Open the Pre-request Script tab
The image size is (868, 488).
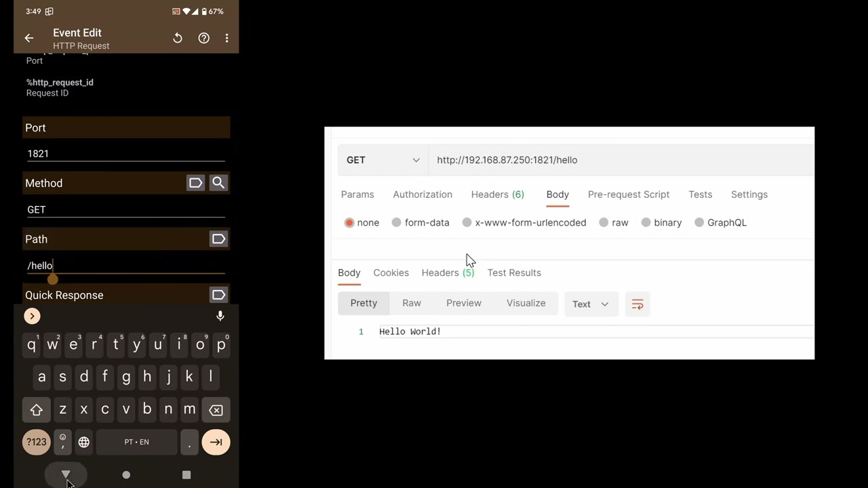point(629,195)
